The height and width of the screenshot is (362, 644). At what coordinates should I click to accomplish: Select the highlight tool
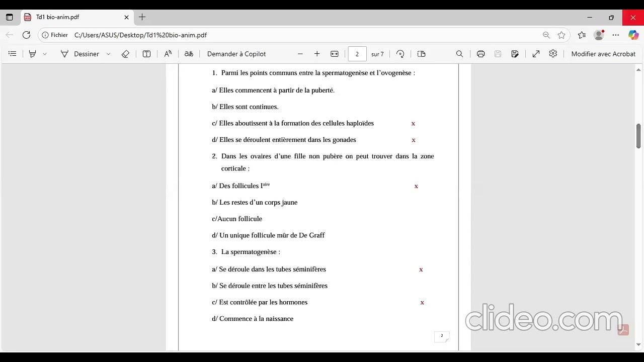pyautogui.click(x=33, y=54)
